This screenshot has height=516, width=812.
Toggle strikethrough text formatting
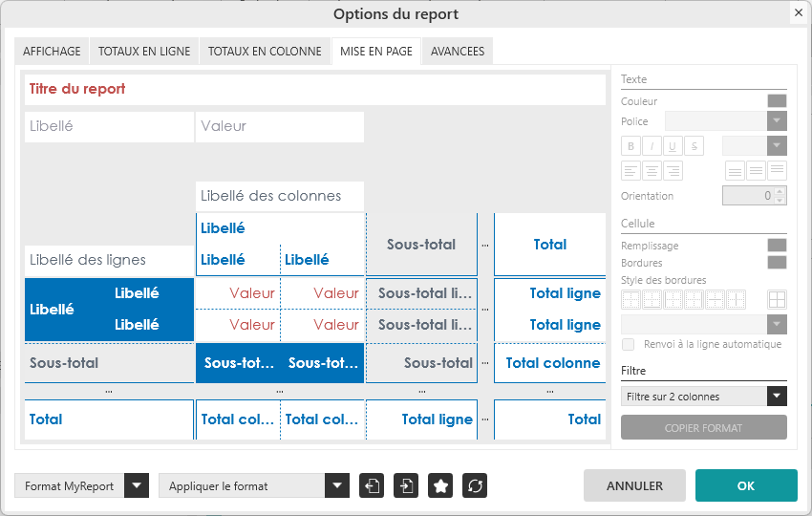coord(694,146)
